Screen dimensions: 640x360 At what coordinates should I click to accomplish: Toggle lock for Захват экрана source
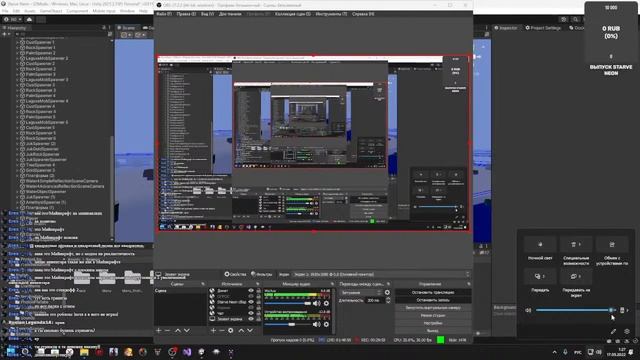(x=258, y=319)
